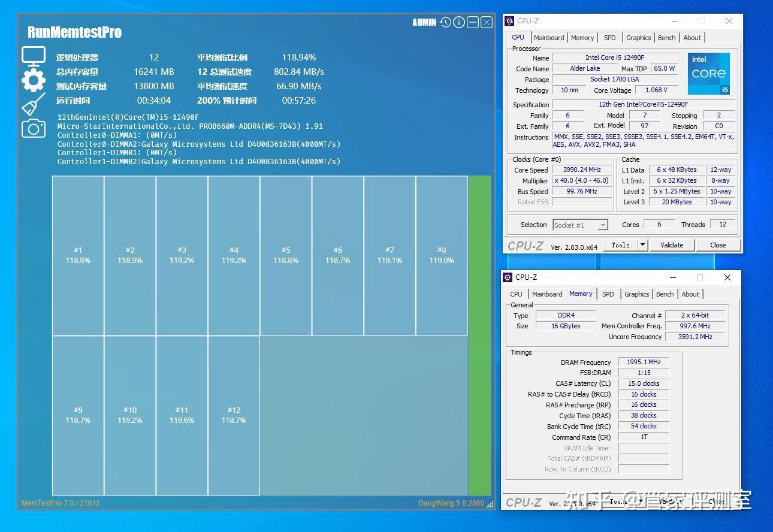Click Multiplier value x 40.0

pos(583,181)
